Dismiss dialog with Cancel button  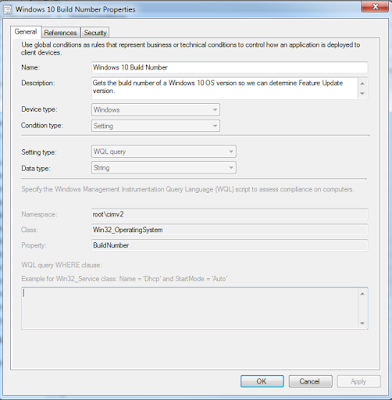[310, 381]
